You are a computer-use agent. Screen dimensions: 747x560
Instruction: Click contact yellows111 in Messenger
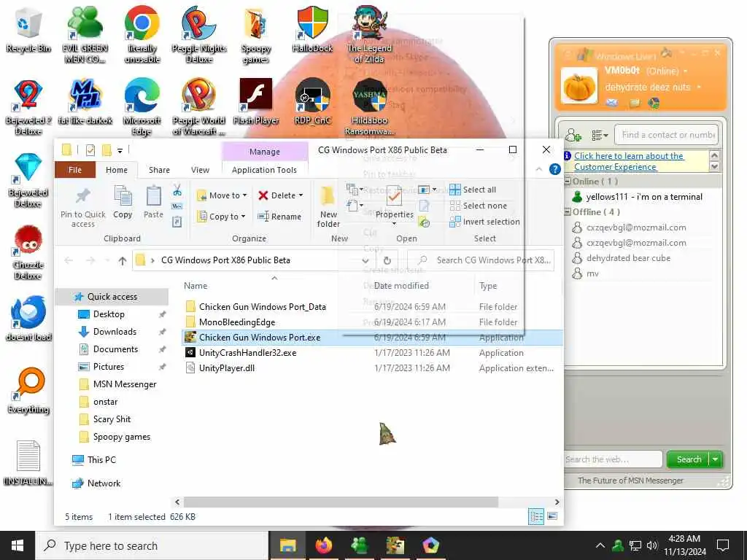click(643, 197)
